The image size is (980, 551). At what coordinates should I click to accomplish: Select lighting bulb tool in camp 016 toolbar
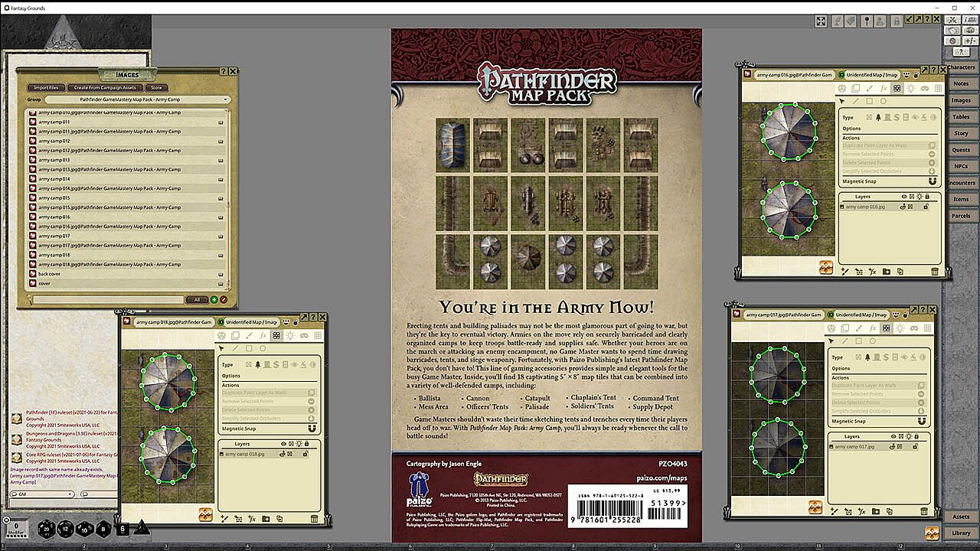point(910,89)
